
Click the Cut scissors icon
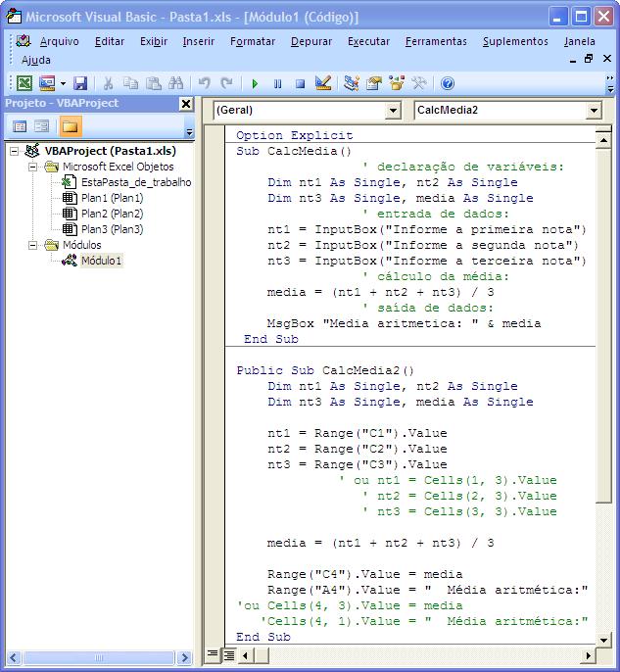click(108, 83)
